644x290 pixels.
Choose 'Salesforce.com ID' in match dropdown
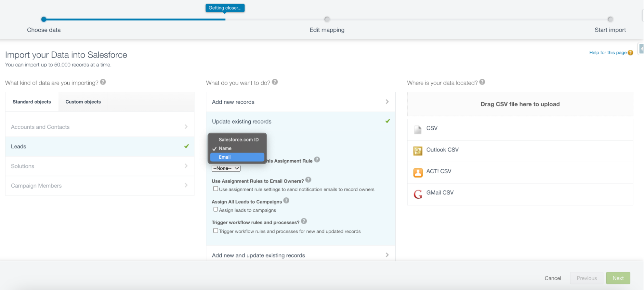[x=237, y=140]
